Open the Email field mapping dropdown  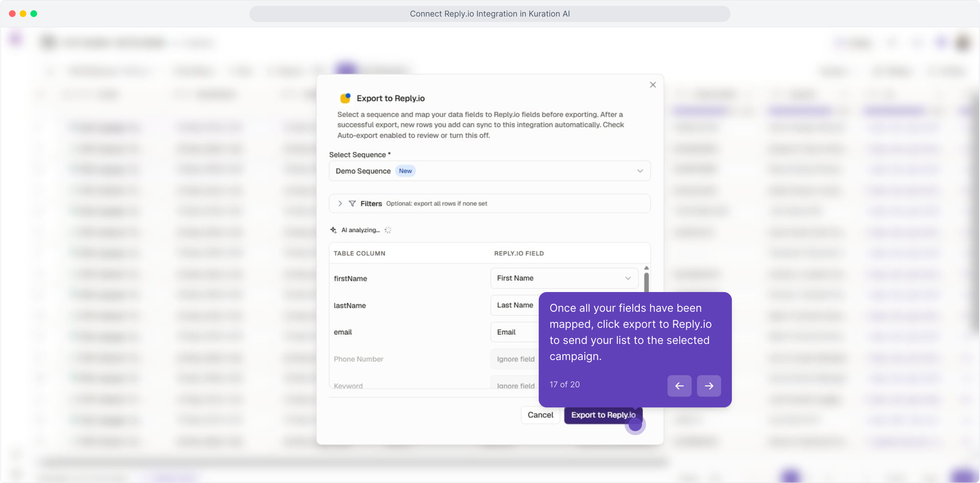[x=515, y=332]
